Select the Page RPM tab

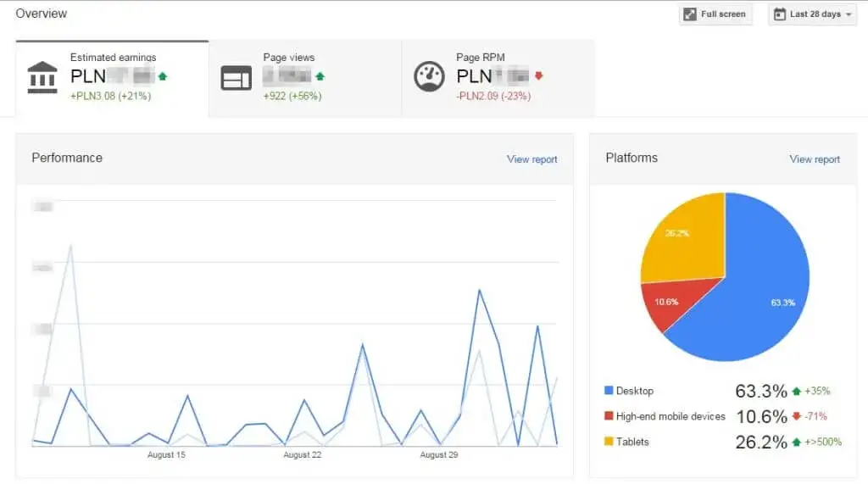point(498,79)
